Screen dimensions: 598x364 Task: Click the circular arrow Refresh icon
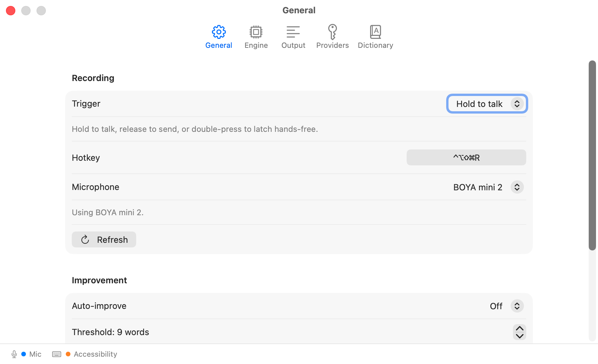[x=85, y=239]
